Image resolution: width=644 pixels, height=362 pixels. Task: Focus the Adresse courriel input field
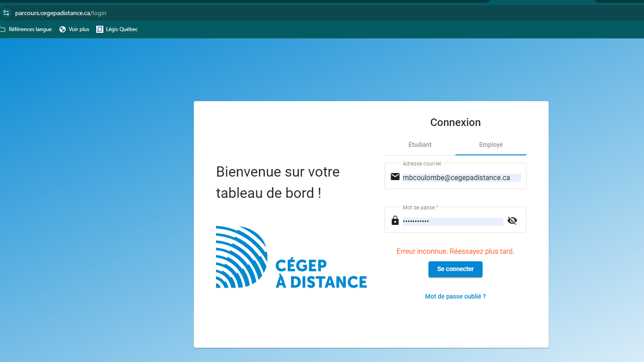click(461, 178)
